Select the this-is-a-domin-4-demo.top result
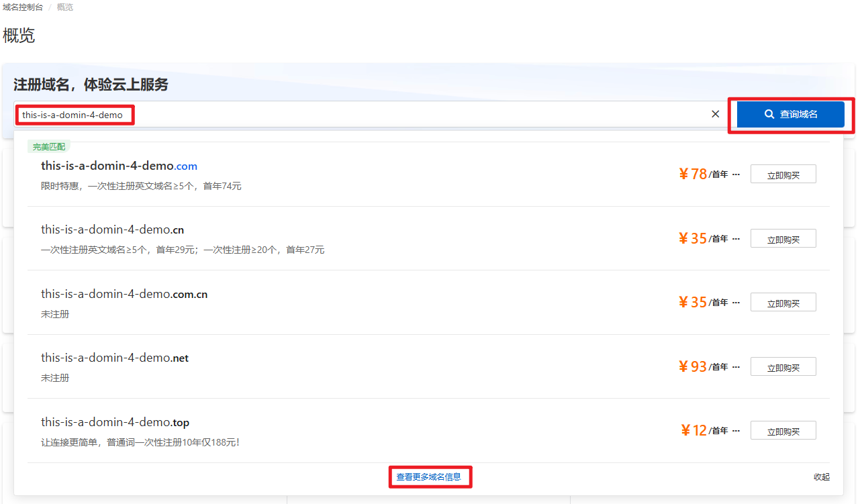This screenshot has height=504, width=860. click(x=115, y=422)
